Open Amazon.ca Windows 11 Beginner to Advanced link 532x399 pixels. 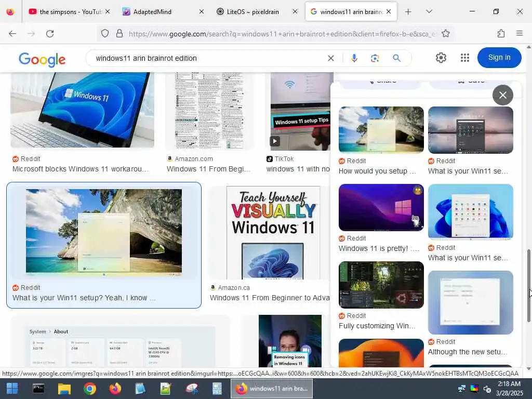pos(270,298)
